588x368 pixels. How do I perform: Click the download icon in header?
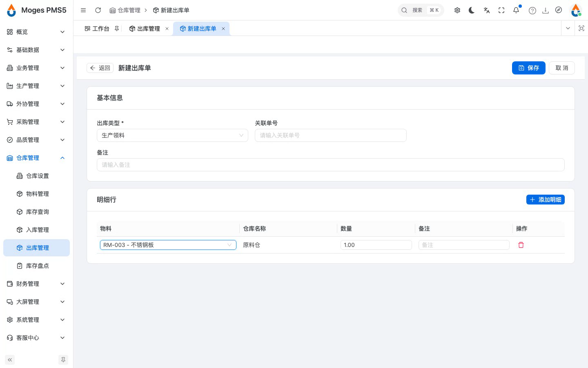pos(545,11)
